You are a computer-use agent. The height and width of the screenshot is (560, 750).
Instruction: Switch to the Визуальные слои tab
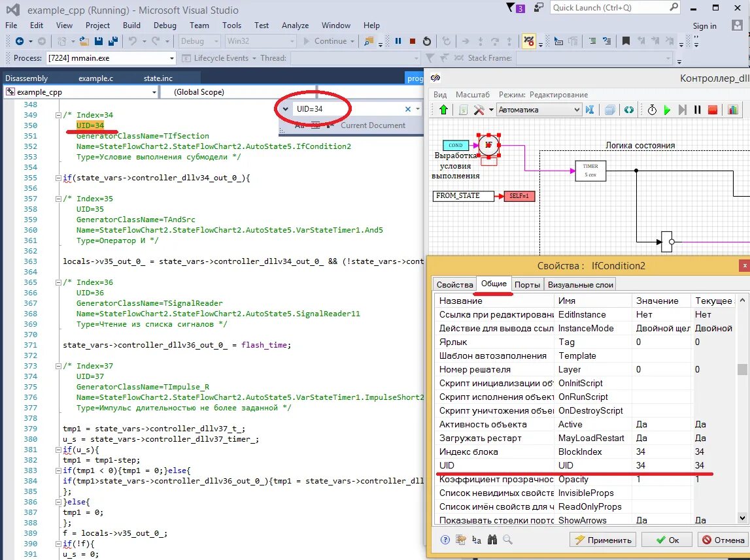point(580,285)
